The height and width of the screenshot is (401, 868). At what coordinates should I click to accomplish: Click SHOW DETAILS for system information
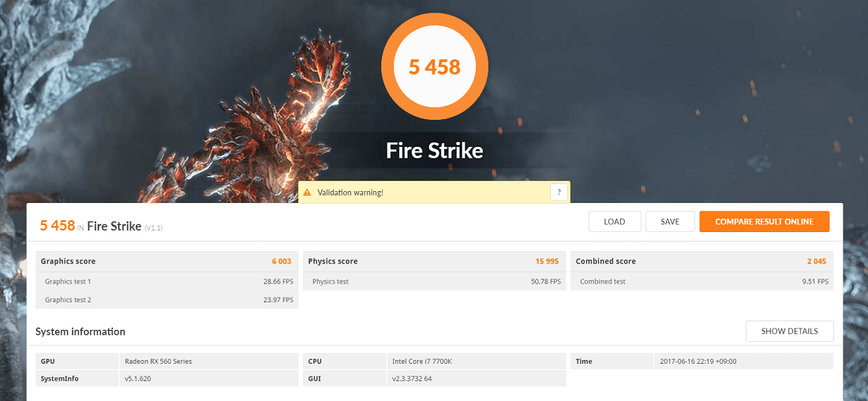[789, 332]
